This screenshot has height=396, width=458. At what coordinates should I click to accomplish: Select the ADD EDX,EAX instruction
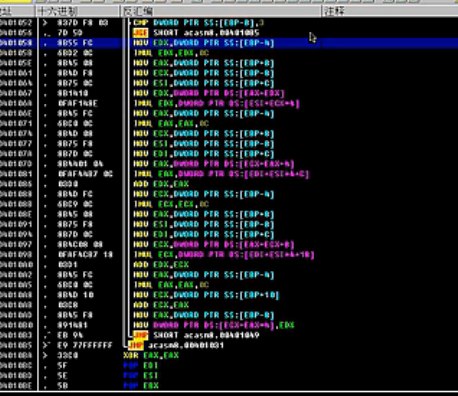pos(161,184)
